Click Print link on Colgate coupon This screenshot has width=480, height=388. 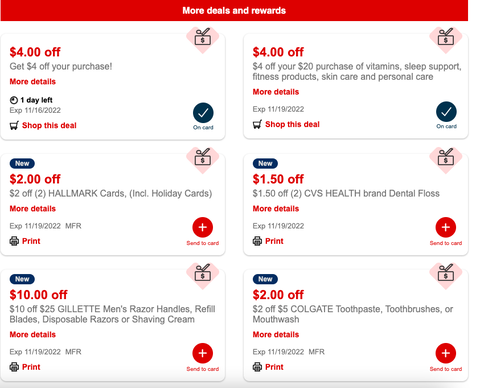tap(274, 367)
